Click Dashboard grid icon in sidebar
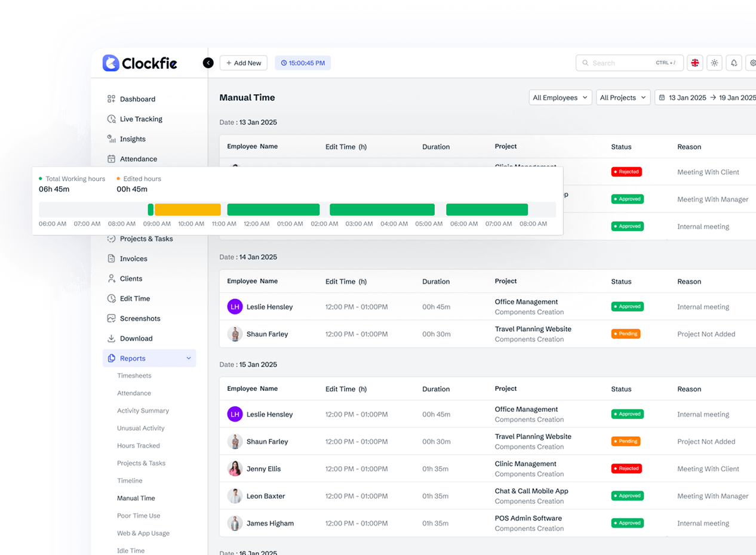Image resolution: width=756 pixels, height=555 pixels. (x=111, y=99)
